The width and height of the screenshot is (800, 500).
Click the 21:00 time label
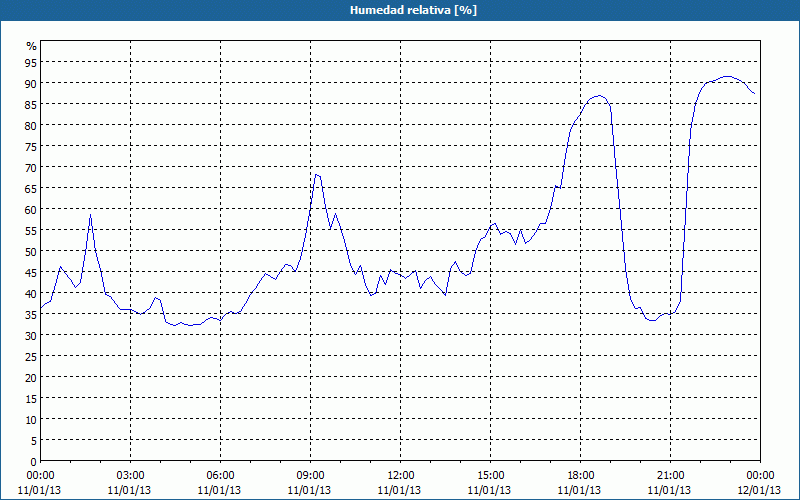(x=670, y=476)
